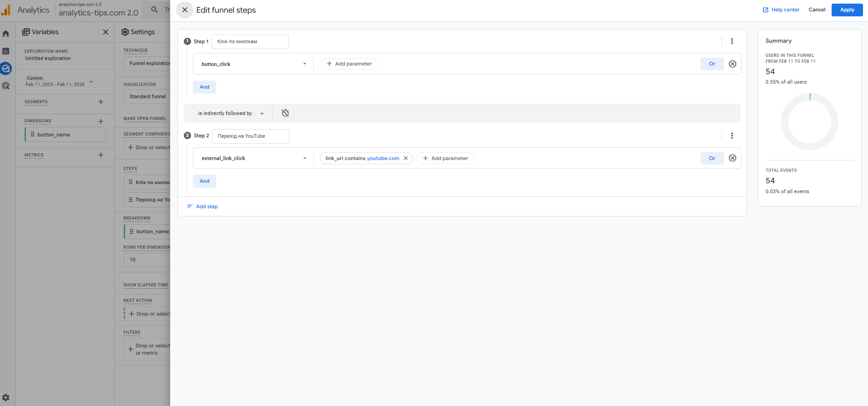Open Rows per dimension dropdown showing 10

tap(147, 260)
